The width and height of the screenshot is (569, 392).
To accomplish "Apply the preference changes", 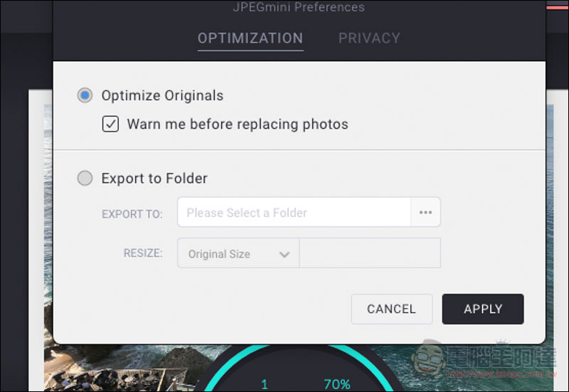I will point(483,309).
